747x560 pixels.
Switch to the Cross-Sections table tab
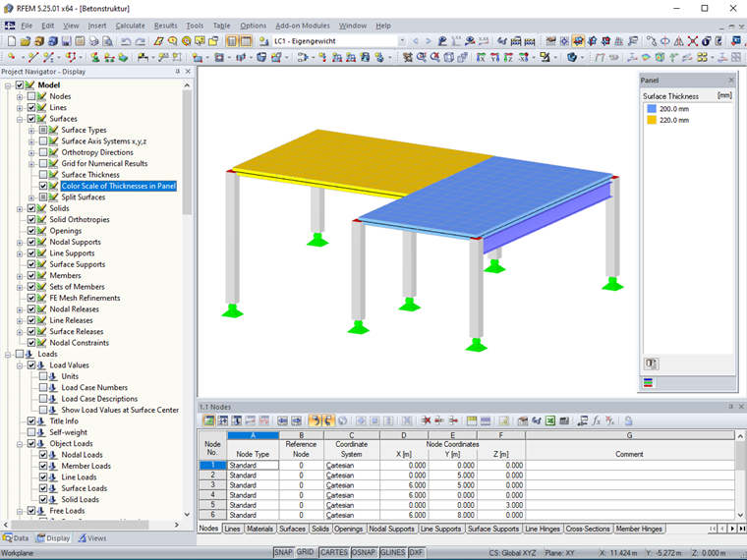click(x=588, y=529)
